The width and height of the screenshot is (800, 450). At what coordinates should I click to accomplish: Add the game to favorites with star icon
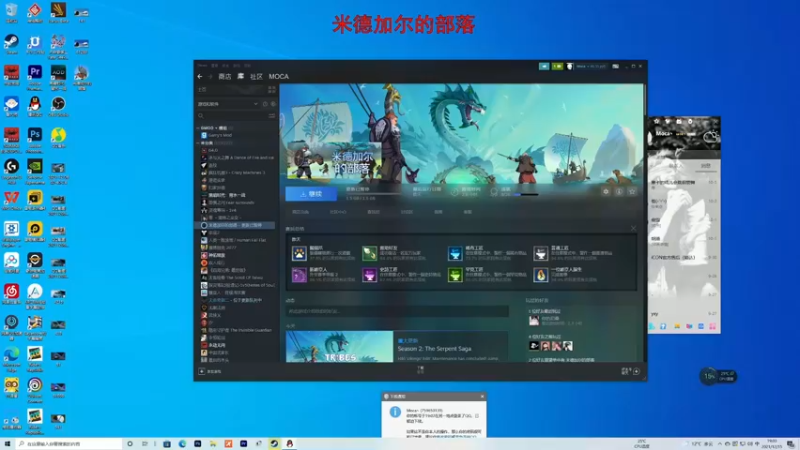pos(632,191)
